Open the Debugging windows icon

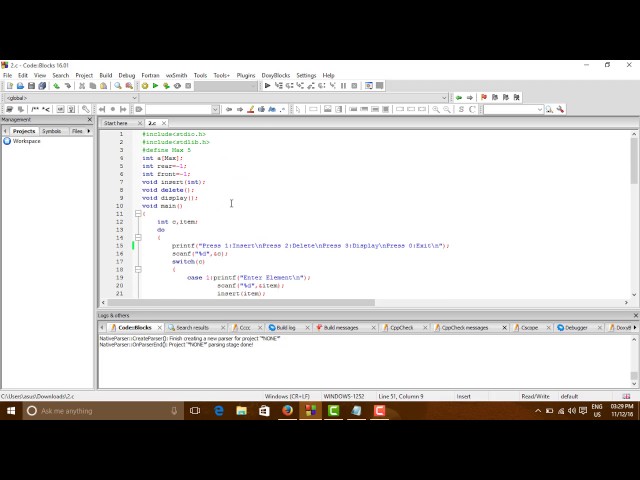(x=369, y=86)
